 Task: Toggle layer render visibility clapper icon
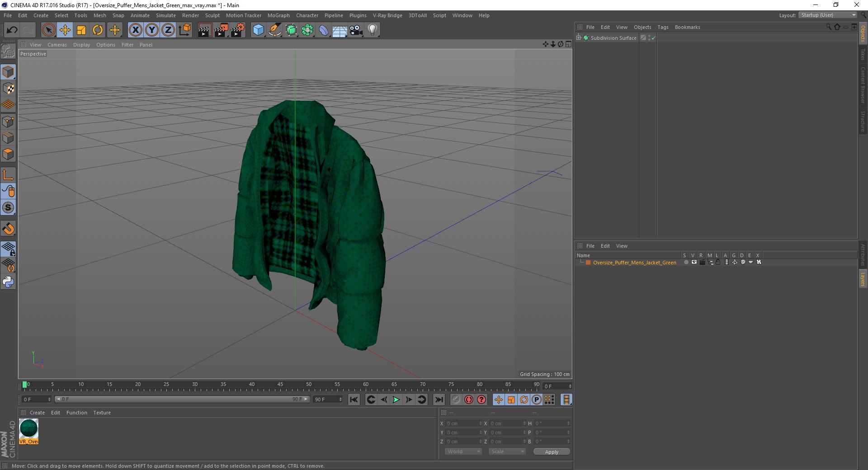pyautogui.click(x=702, y=262)
